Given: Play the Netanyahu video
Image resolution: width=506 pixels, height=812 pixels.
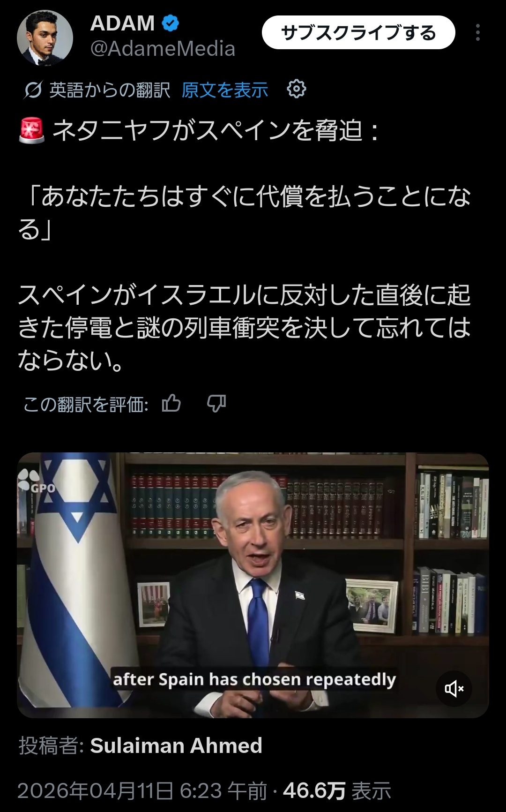Looking at the screenshot, I should coord(253,585).
